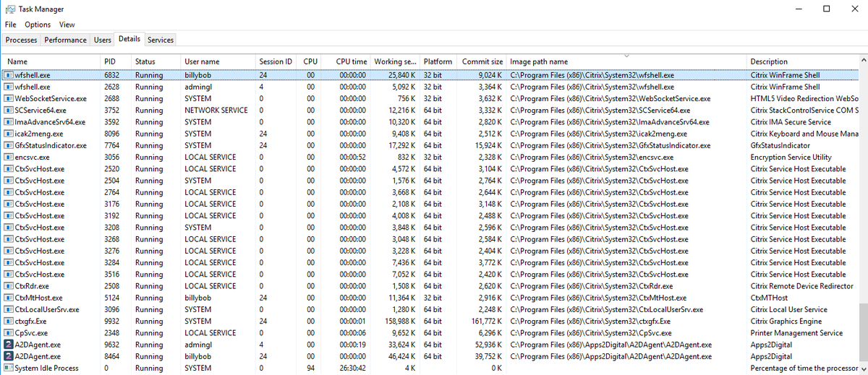The height and width of the screenshot is (375, 868).
Task: Click NETWORK SERVICE user name cell
Action: (x=216, y=110)
